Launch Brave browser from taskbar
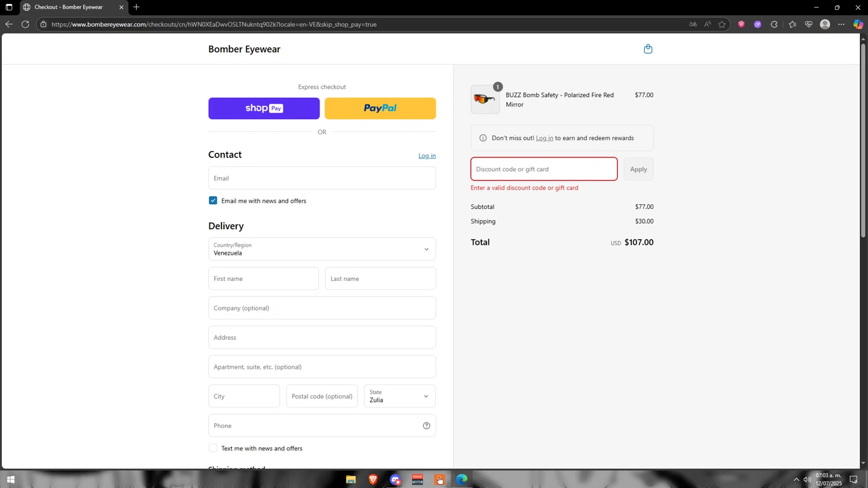Screen dimensions: 868x488 373,480
